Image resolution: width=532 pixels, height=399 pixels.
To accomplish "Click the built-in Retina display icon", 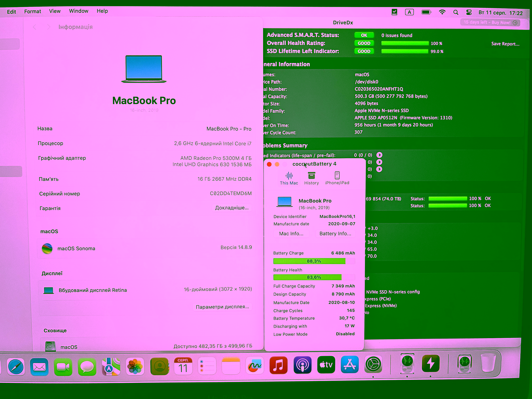I will tap(49, 291).
